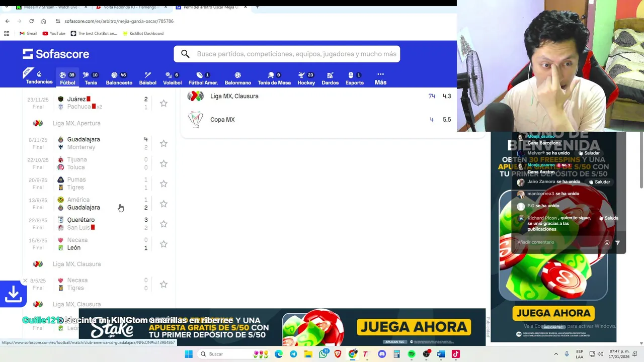Go back in browser history

pyautogui.click(x=7, y=21)
